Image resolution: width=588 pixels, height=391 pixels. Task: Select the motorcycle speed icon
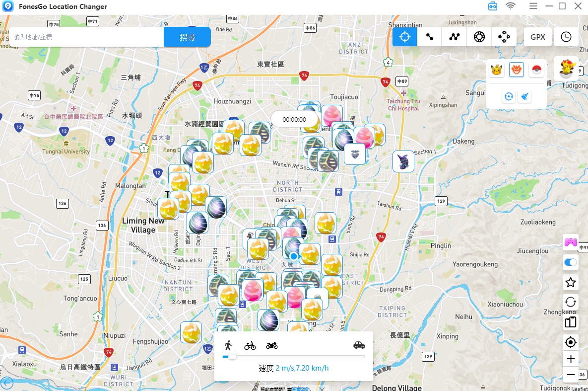(272, 345)
